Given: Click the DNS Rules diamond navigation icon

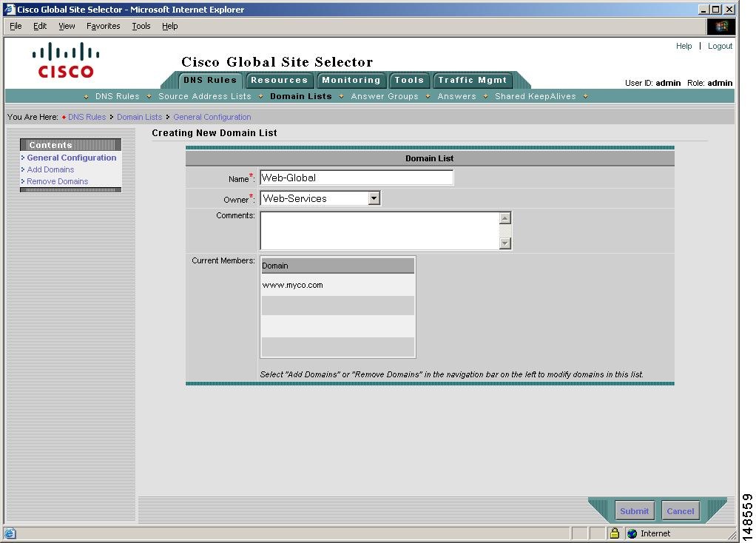Looking at the screenshot, I should coord(87,96).
